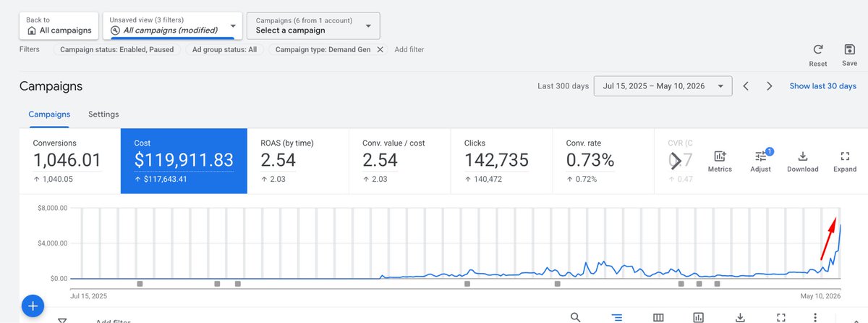Image resolution: width=868 pixels, height=323 pixels.
Task: Edit the Campaign status: Enabled, Paused filter
Action: click(116, 50)
